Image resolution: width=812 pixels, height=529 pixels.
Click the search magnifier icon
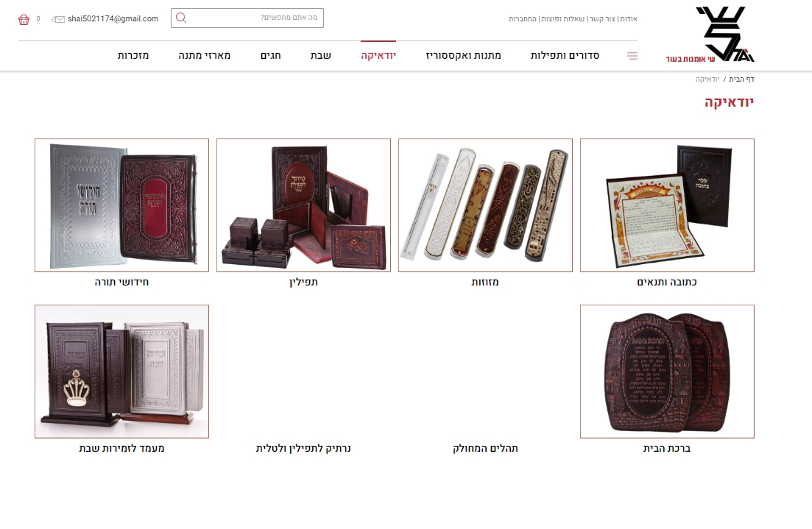click(181, 18)
